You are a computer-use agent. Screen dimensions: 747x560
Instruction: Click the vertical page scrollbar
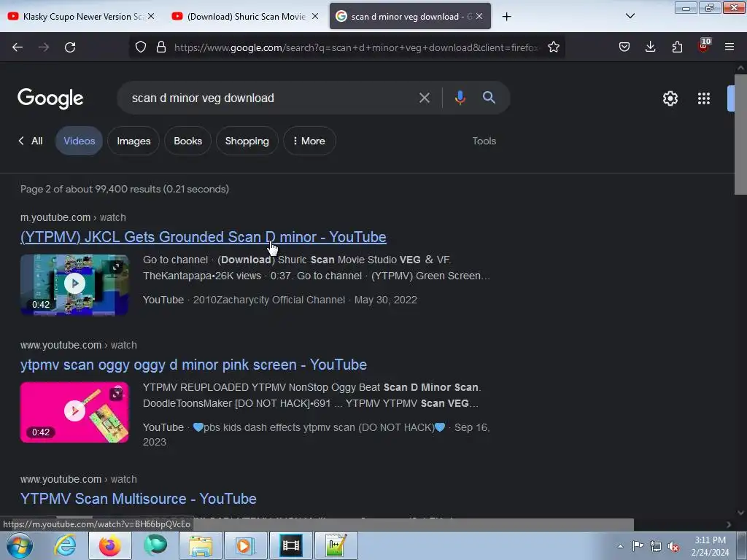740,134
